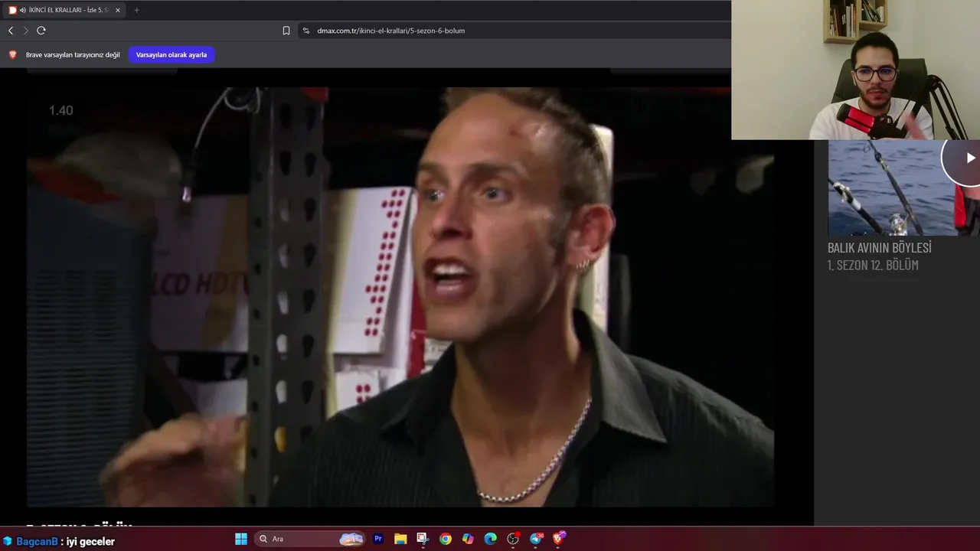The width and height of the screenshot is (980, 551).
Task: Open site settings icon beside the URL
Action: click(x=306, y=31)
